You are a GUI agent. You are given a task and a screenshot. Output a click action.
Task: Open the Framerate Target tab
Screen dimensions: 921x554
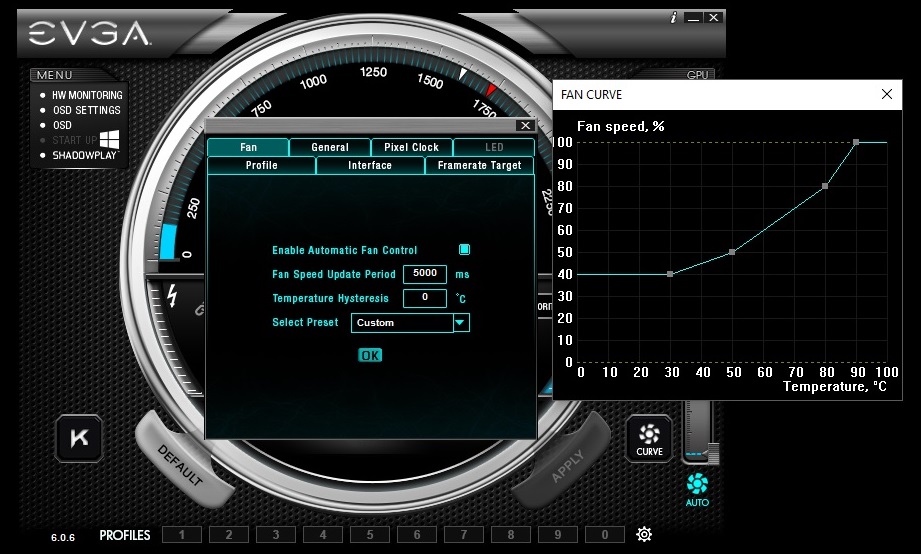[479, 165]
